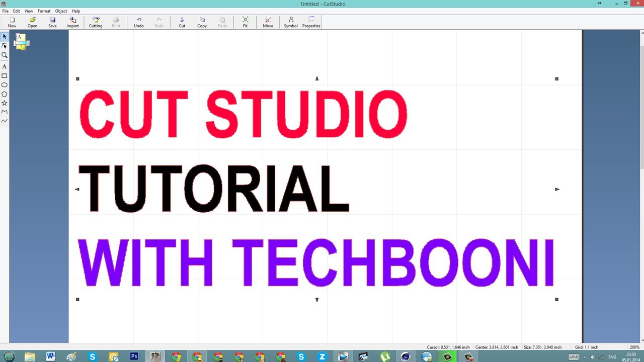
Task: Open the Edit menu
Action: [x=17, y=11]
